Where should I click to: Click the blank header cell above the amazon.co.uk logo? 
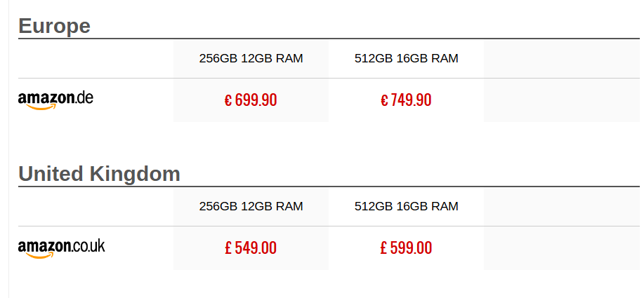point(96,206)
